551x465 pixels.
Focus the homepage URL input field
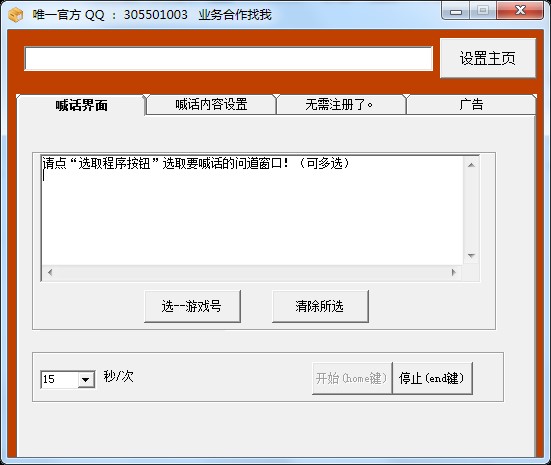point(228,59)
